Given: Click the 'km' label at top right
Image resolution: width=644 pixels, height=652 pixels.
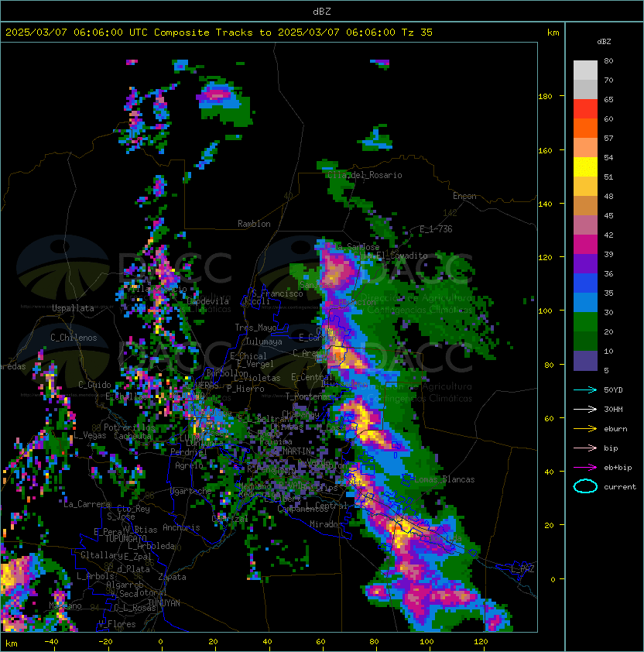Looking at the screenshot, I should coord(553,33).
